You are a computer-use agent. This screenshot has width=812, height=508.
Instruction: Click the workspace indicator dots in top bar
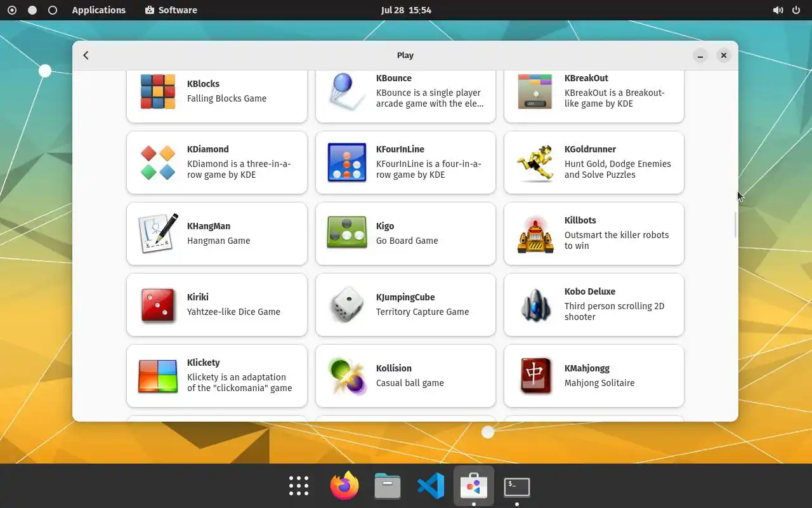click(32, 10)
